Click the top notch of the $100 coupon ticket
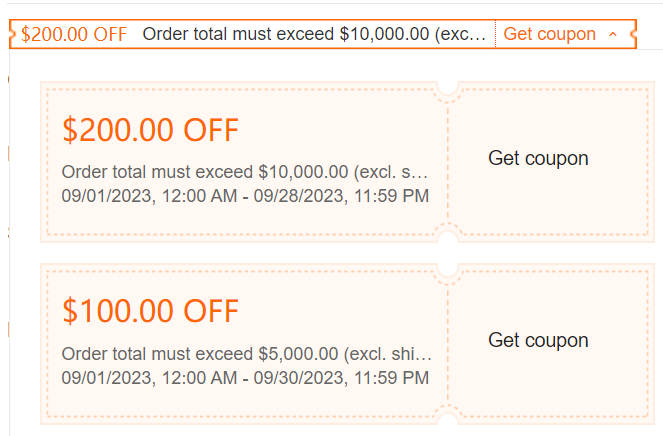The height and width of the screenshot is (436, 663). click(448, 269)
